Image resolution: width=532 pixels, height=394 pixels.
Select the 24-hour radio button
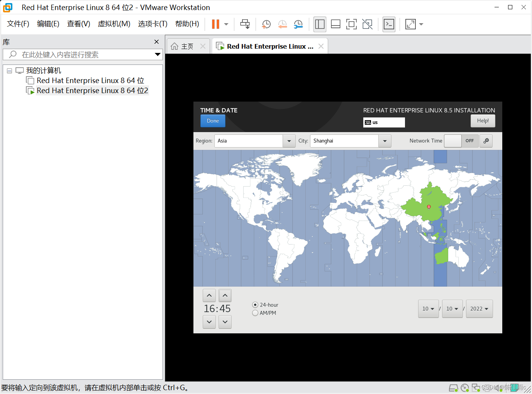[255, 305]
